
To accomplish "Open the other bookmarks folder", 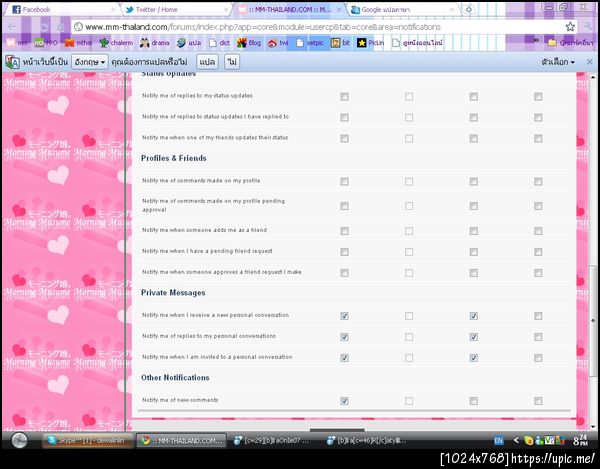I will coord(570,43).
